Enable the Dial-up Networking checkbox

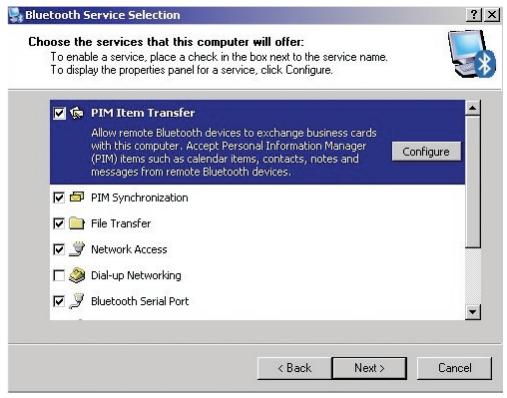(59, 275)
